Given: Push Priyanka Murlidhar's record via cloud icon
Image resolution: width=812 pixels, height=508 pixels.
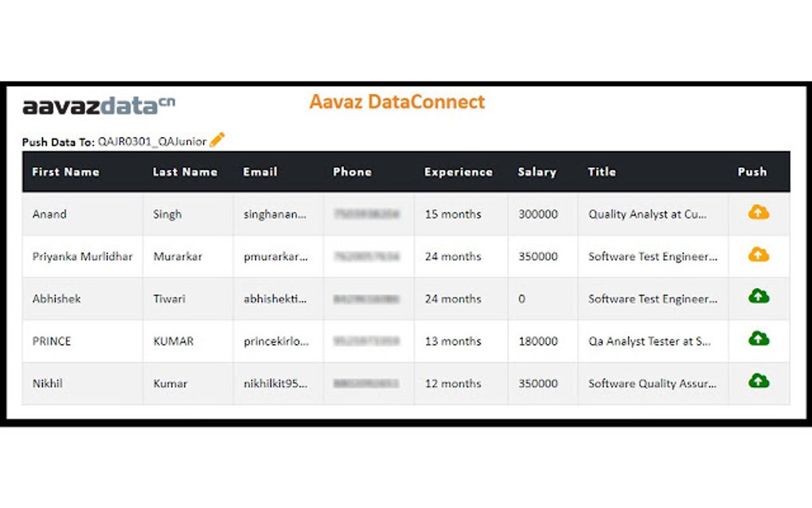Looking at the screenshot, I should (x=759, y=255).
